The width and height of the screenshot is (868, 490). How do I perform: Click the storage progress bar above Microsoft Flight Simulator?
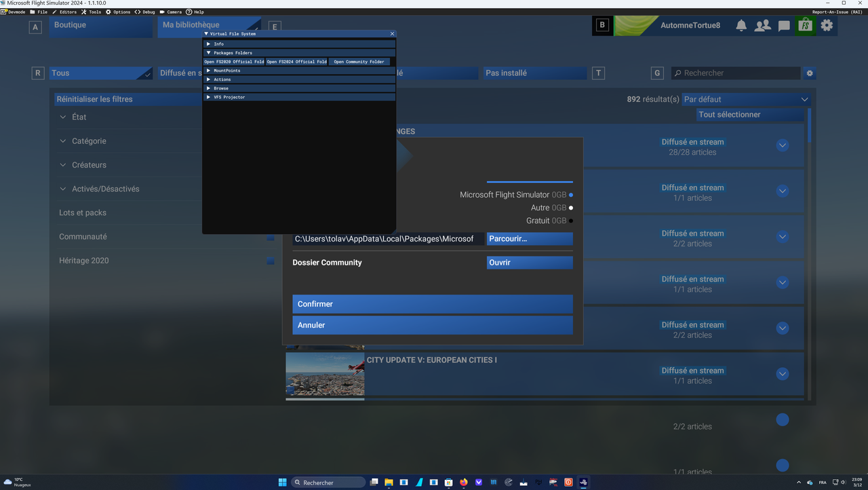[x=529, y=182]
